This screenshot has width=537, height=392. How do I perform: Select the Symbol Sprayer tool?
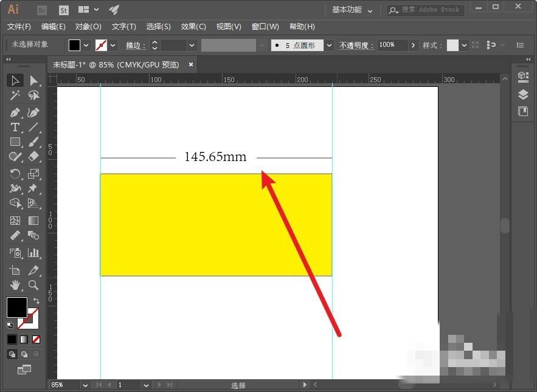15,253
